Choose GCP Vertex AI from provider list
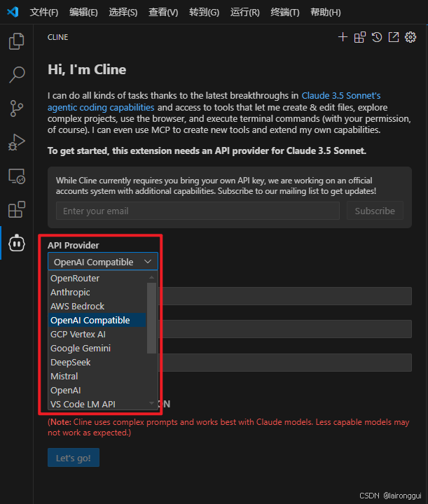This screenshot has width=428, height=504. tap(97, 335)
